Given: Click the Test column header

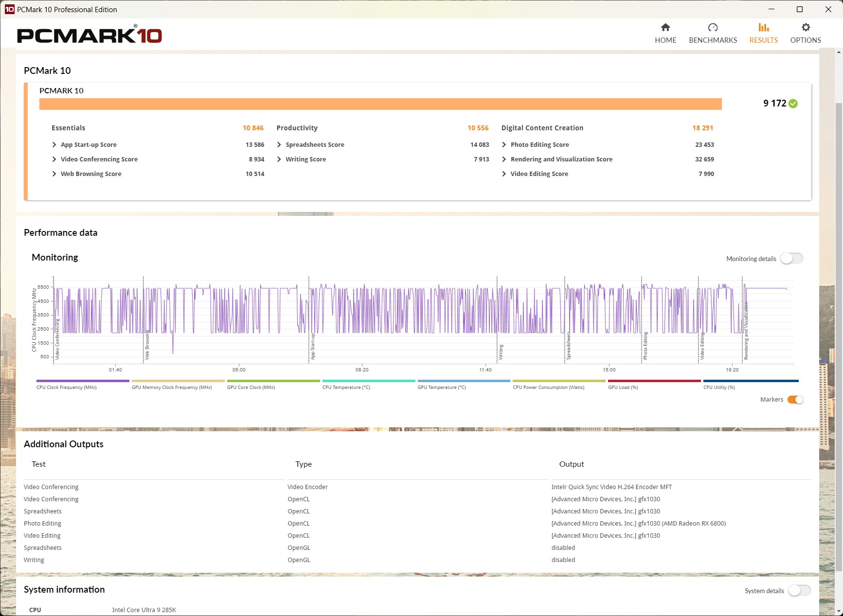Looking at the screenshot, I should click(x=38, y=464).
